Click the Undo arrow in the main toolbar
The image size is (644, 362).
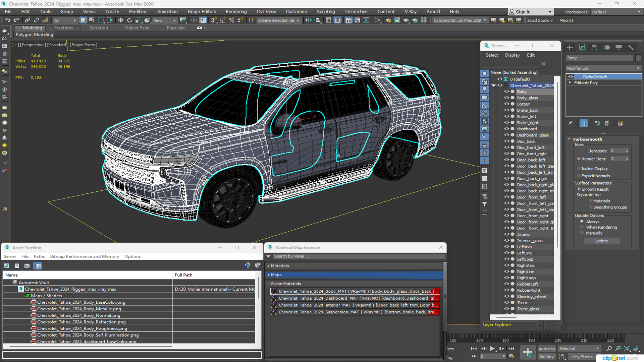(7, 20)
